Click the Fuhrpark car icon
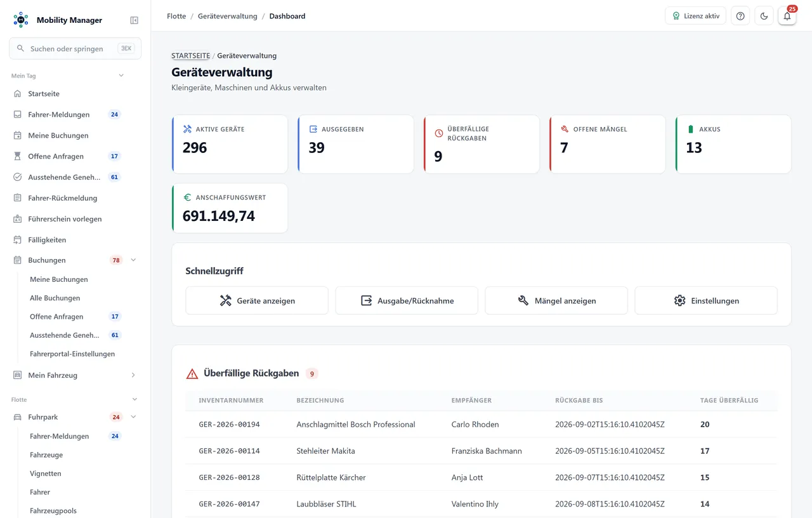This screenshot has height=518, width=812. (x=17, y=417)
